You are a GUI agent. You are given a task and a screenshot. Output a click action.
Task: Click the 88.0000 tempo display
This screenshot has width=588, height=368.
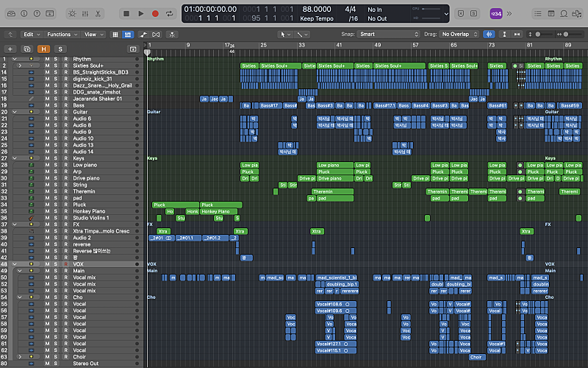[316, 9]
